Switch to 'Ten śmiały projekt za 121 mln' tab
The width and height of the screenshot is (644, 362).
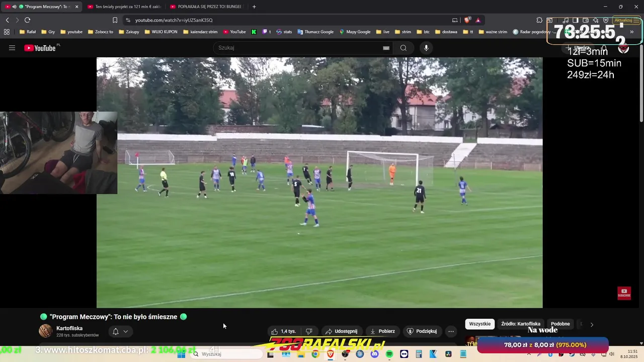pos(124,7)
